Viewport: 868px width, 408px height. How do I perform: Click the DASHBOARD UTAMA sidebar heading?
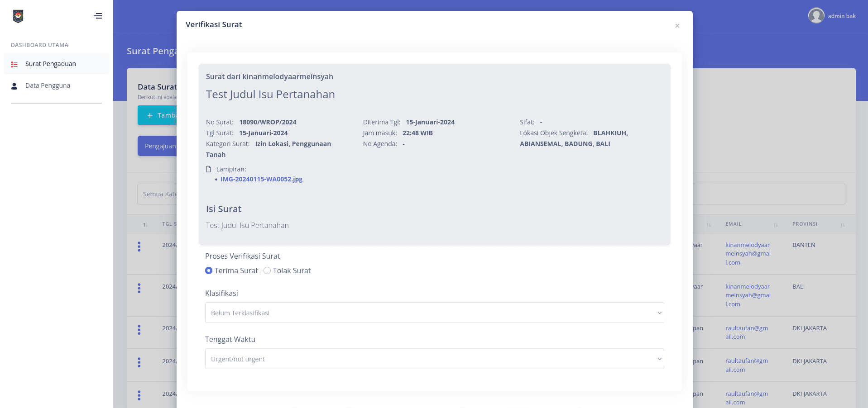tap(40, 45)
